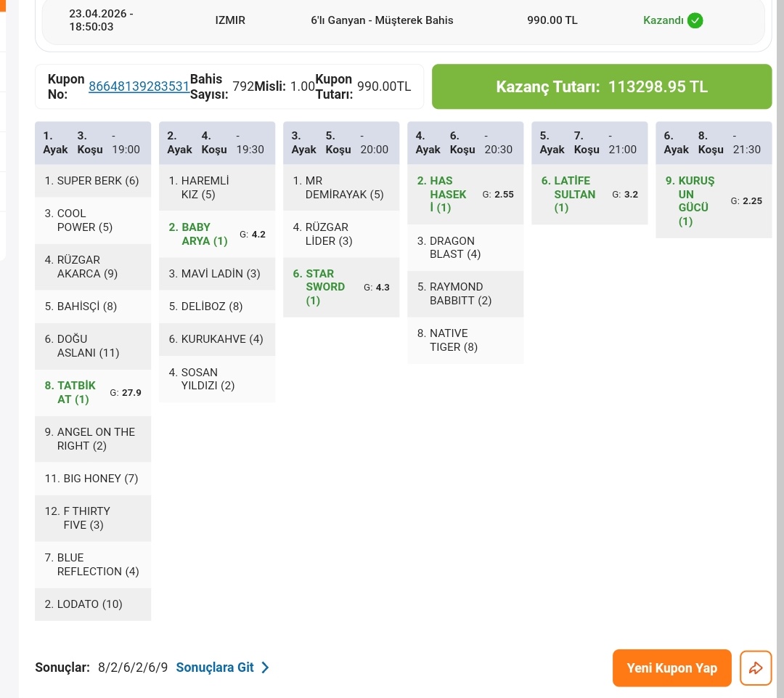Click Yeni Kupon Yap button
Image resolution: width=784 pixels, height=698 pixels.
point(671,667)
